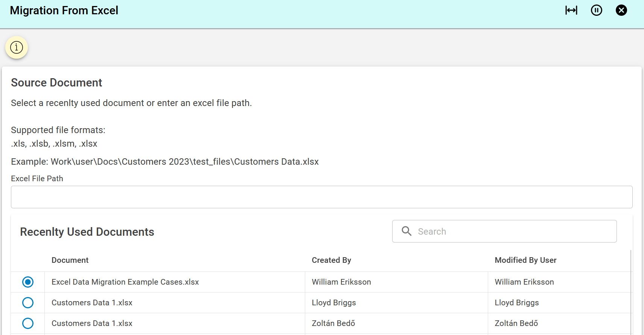Click into the Recently Used Documents search field
This screenshot has width=644, height=335.
click(512, 231)
